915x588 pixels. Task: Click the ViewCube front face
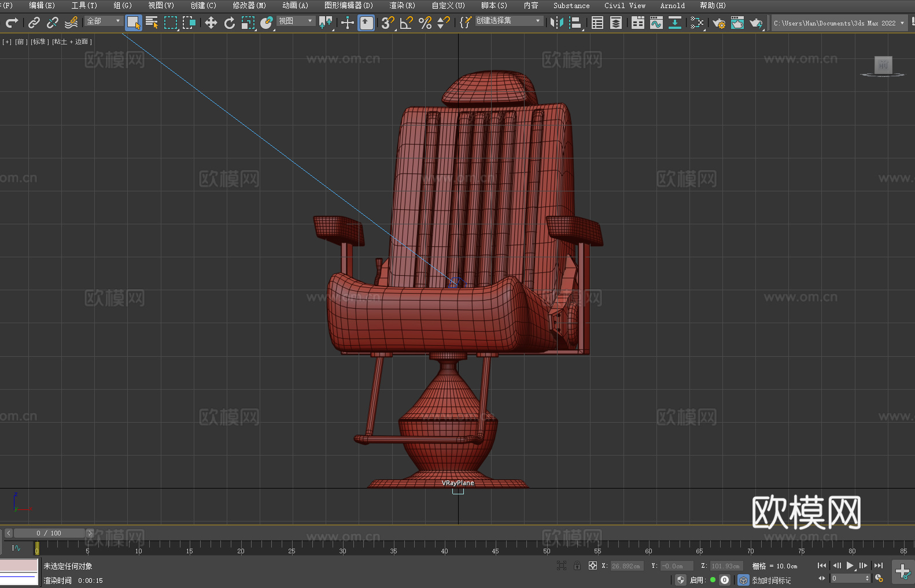883,65
